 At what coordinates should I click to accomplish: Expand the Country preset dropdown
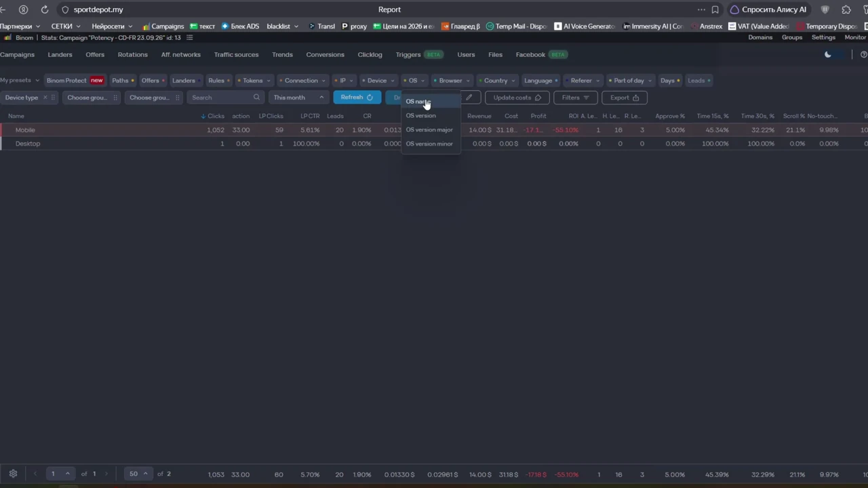[497, 81]
